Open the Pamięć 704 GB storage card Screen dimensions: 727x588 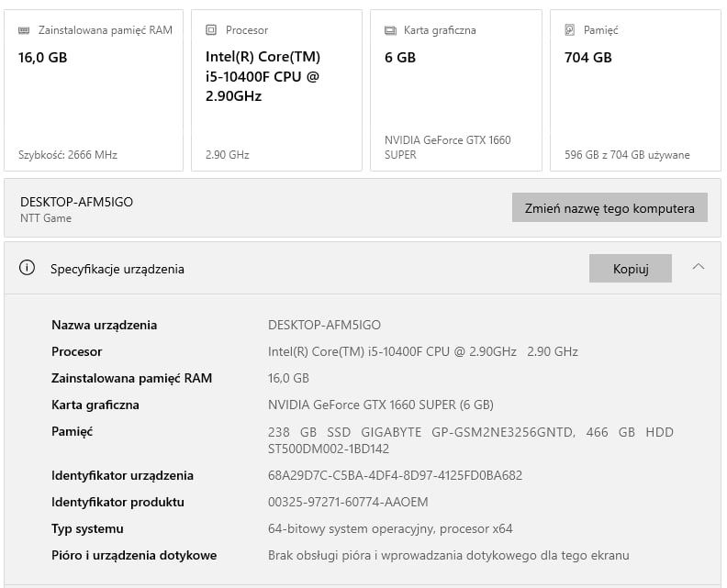[634, 90]
